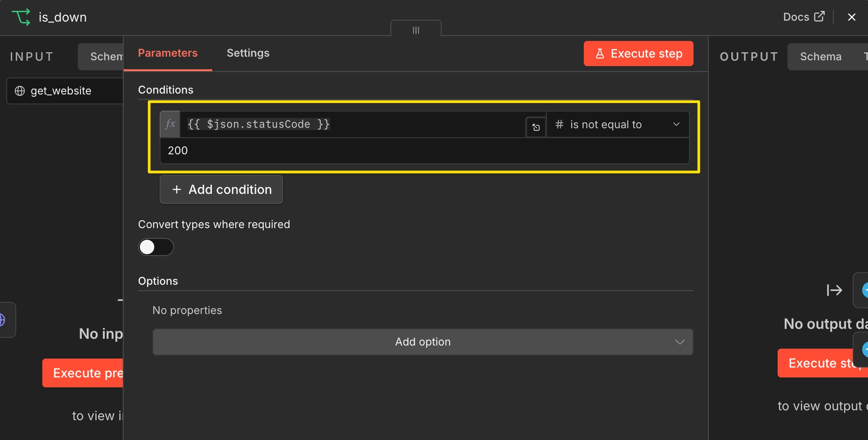This screenshot has width=868, height=440.
Task: Click the 200 value input field
Action: 425,151
